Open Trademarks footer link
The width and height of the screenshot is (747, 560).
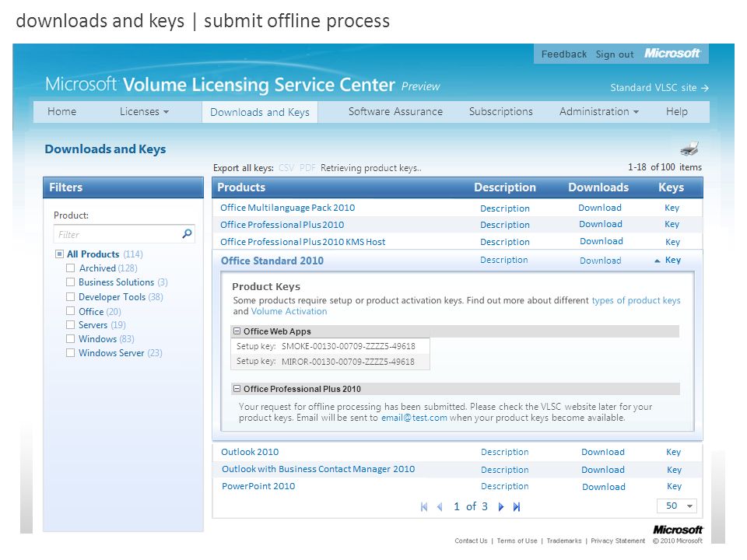(564, 541)
